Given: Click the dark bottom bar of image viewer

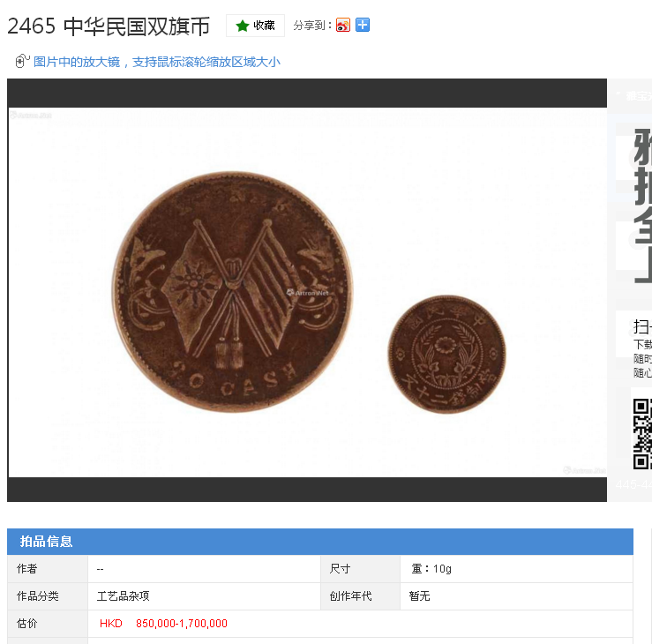Looking at the screenshot, I should 307,490.
